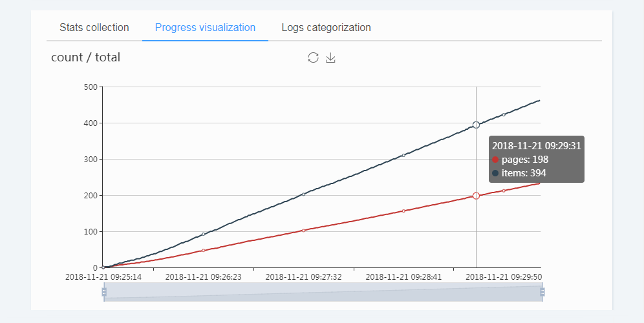
Task: Open the Stats collection tab
Action: (94, 28)
